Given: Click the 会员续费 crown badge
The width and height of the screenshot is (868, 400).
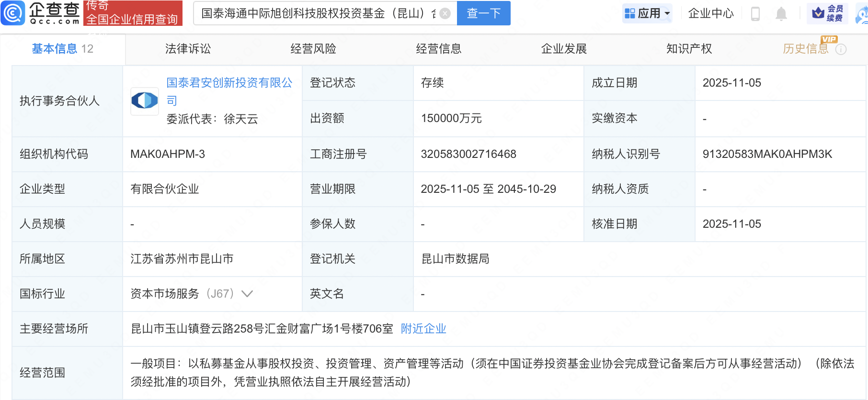Looking at the screenshot, I should coord(827,13).
